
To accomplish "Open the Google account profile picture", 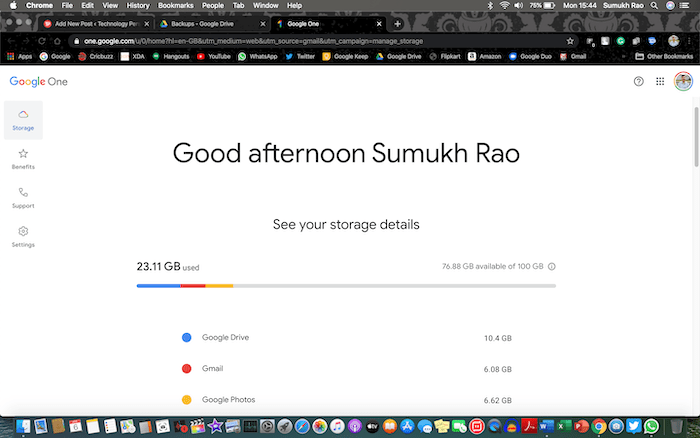I will tap(683, 81).
